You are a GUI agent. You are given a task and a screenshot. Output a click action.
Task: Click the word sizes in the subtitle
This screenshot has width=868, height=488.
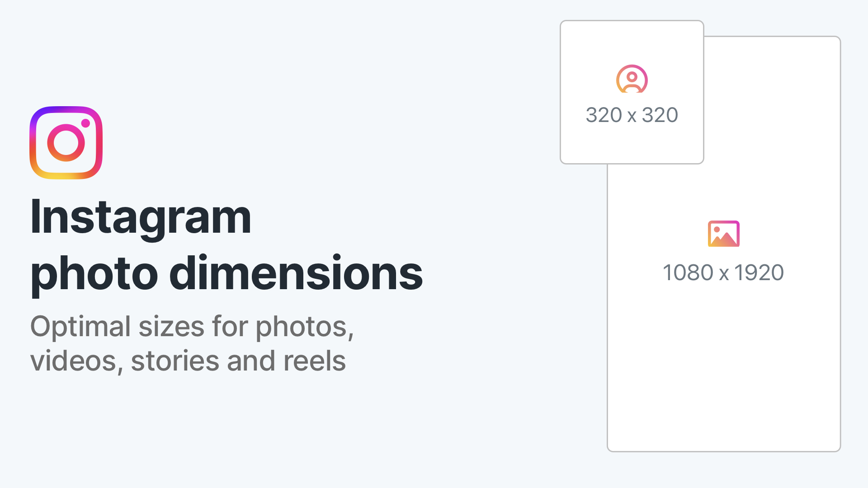click(171, 326)
